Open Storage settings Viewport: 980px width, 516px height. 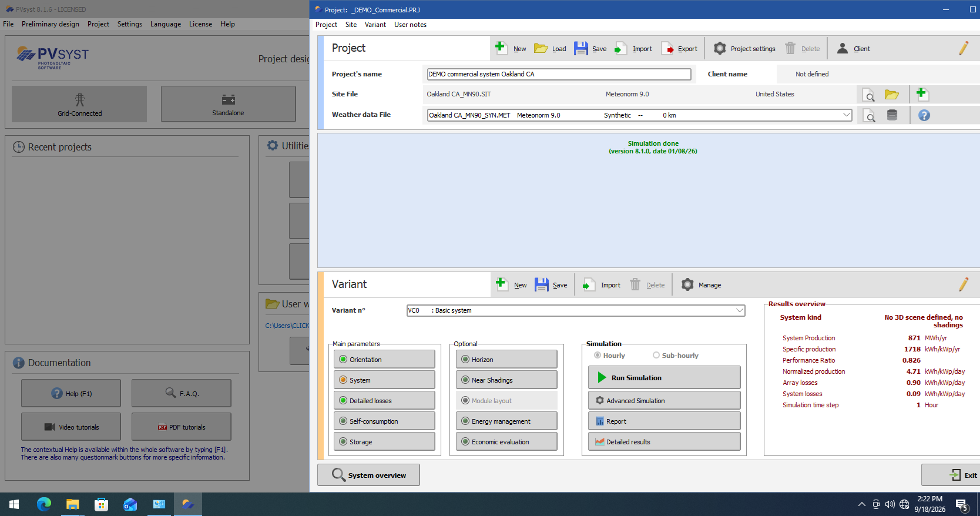[x=384, y=442]
